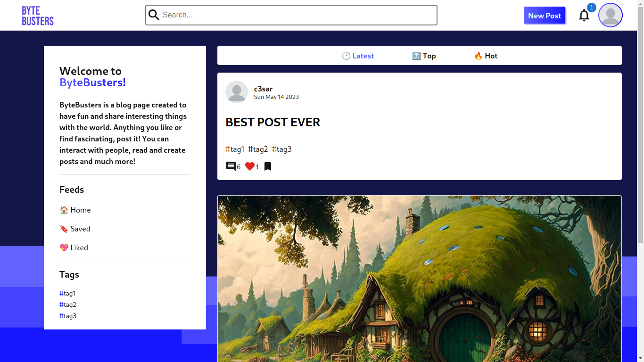This screenshot has height=362, width=644.
Task: Create a post with New Post
Action: (545, 16)
